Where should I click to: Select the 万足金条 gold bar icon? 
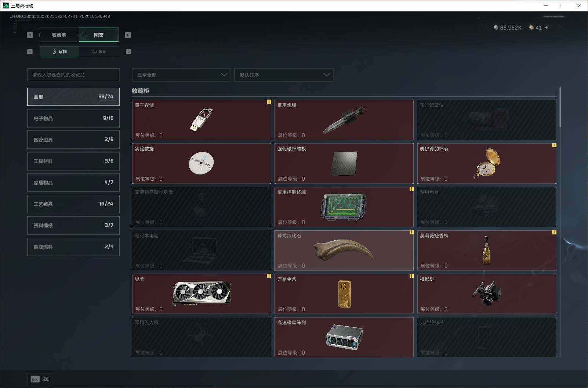pyautogui.click(x=344, y=293)
